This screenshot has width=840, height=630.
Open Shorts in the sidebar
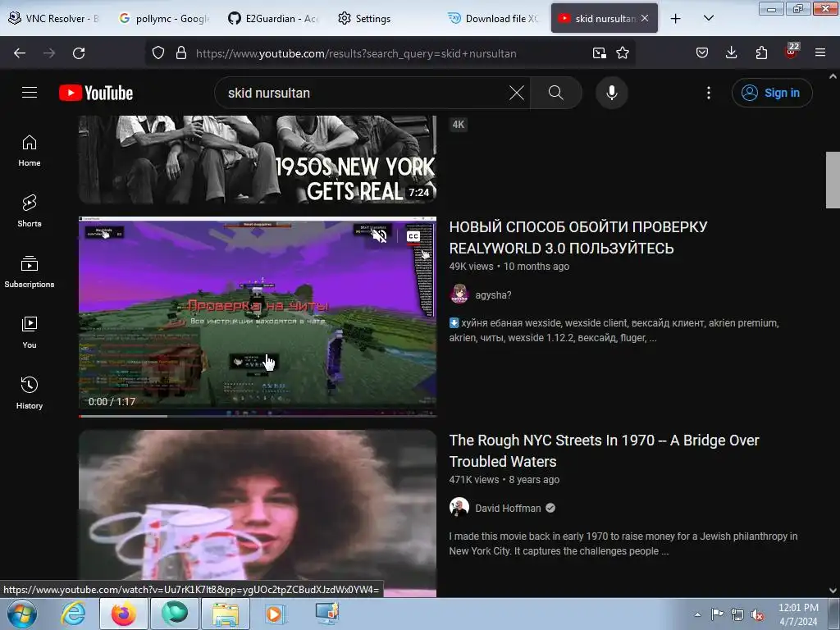point(30,211)
